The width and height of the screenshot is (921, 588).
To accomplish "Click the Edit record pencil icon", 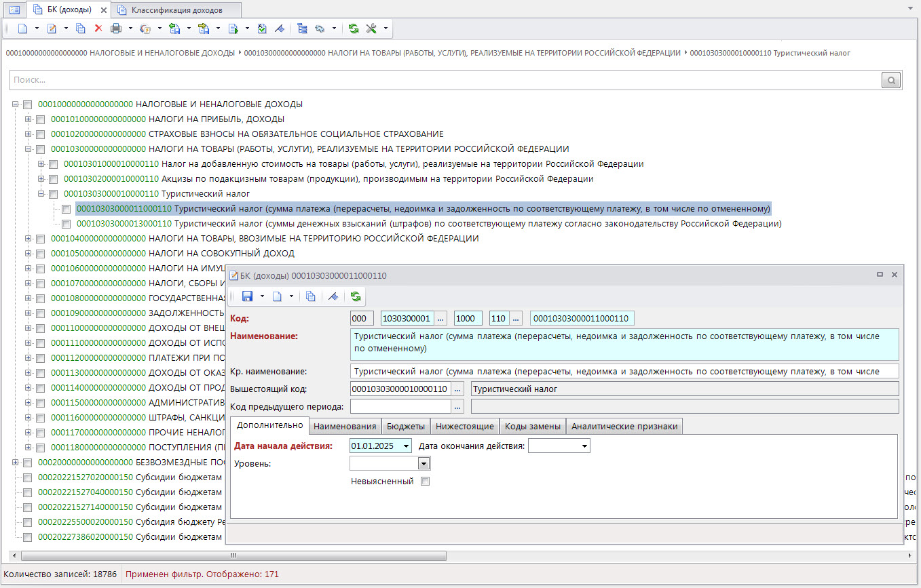I will tap(52, 28).
